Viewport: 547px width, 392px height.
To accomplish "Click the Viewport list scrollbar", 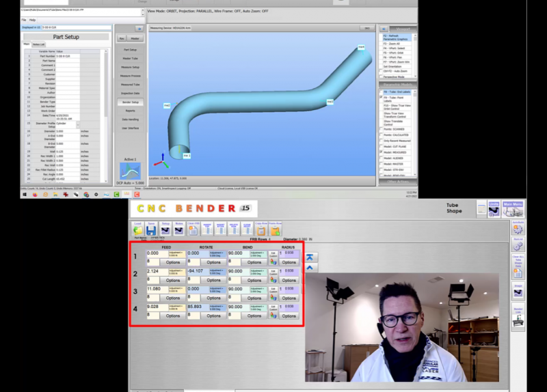I will (x=415, y=56).
